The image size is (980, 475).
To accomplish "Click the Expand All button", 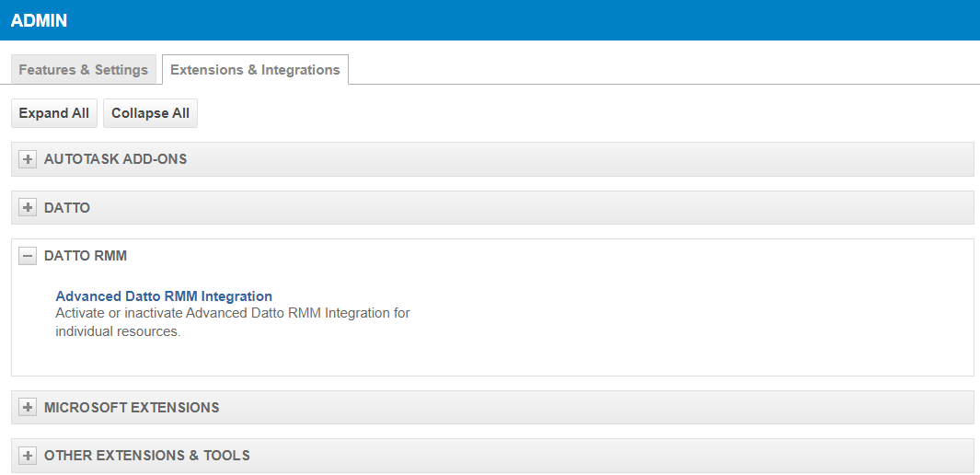I will click(54, 113).
